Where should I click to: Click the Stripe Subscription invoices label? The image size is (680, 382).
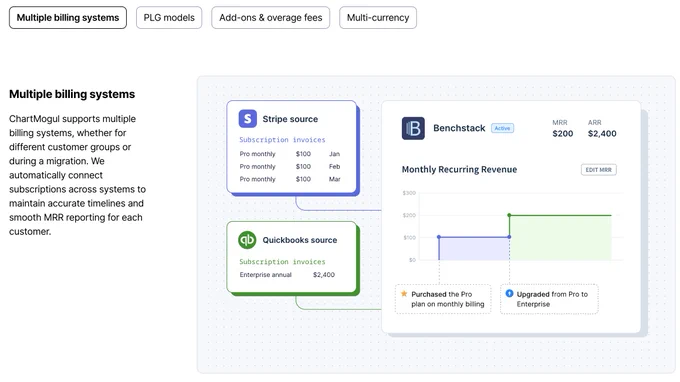tap(282, 140)
